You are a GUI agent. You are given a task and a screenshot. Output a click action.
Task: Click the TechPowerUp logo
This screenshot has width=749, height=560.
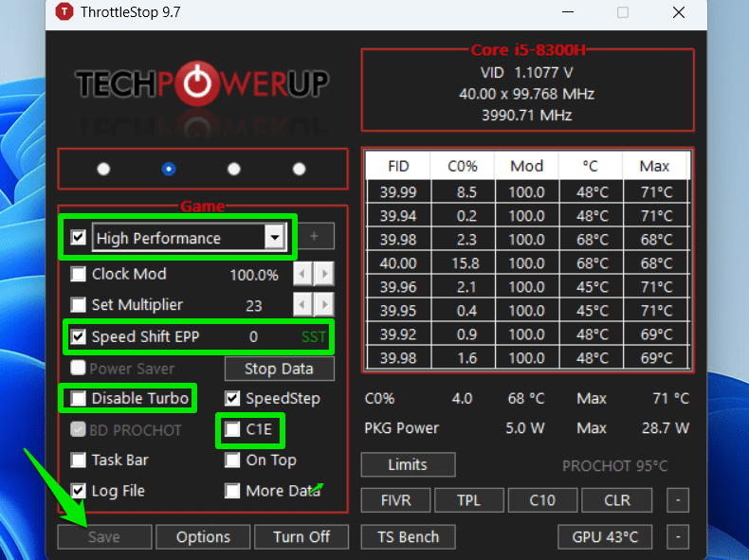tap(203, 85)
